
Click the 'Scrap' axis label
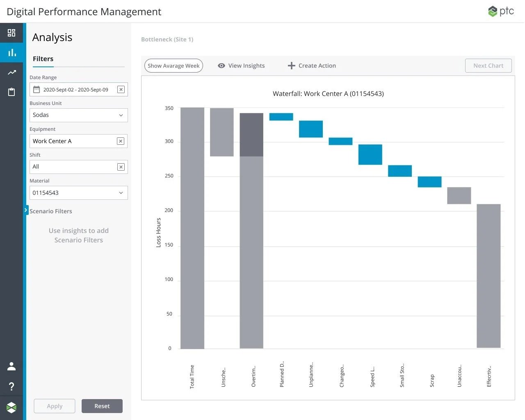[x=432, y=381]
